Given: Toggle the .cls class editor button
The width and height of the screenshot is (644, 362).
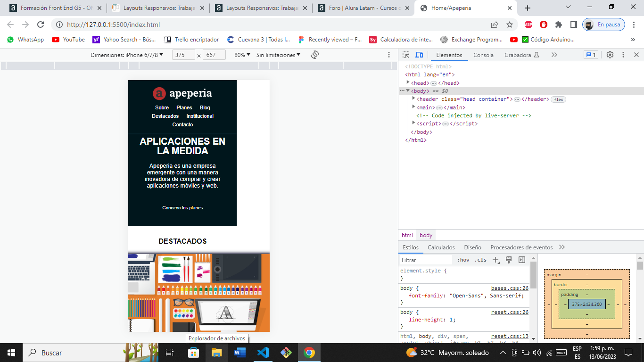Looking at the screenshot, I should click(x=480, y=260).
